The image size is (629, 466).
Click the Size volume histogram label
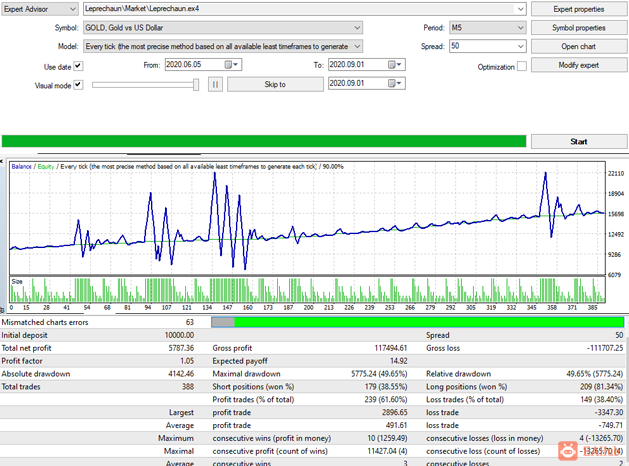point(17,282)
